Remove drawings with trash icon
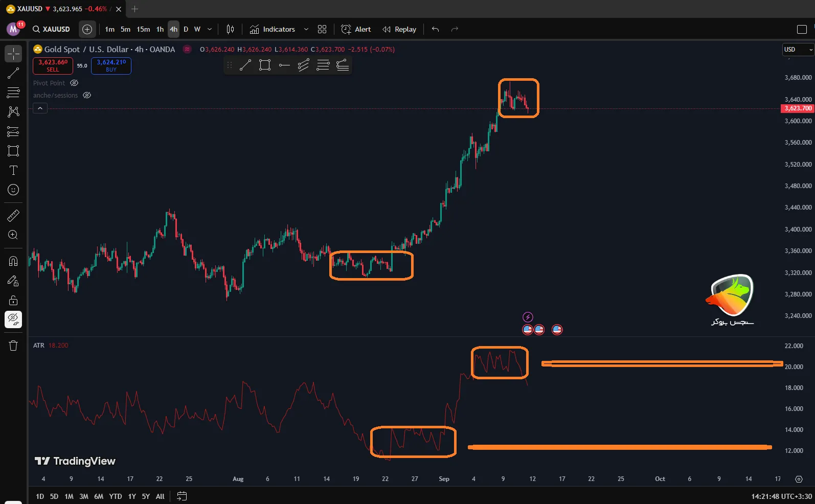The width and height of the screenshot is (815, 504). pos(13,346)
